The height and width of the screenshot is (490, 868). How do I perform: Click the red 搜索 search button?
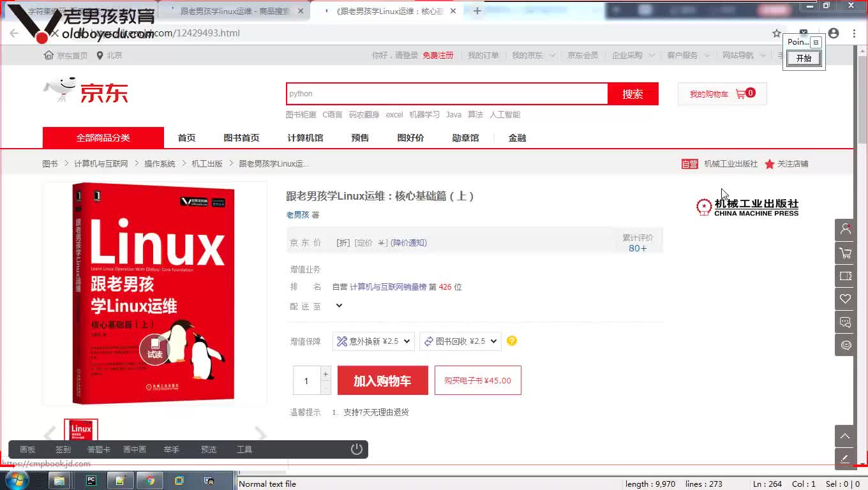pyautogui.click(x=633, y=94)
